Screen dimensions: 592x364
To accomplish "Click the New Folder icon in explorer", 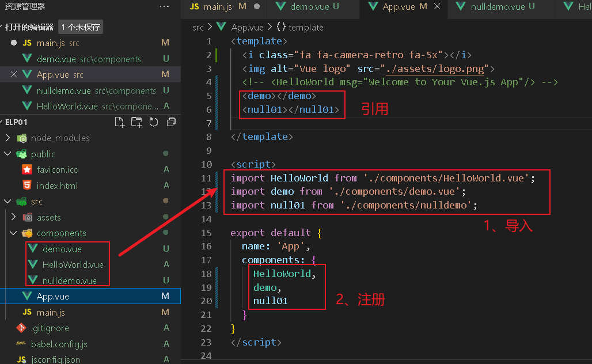I will point(136,122).
